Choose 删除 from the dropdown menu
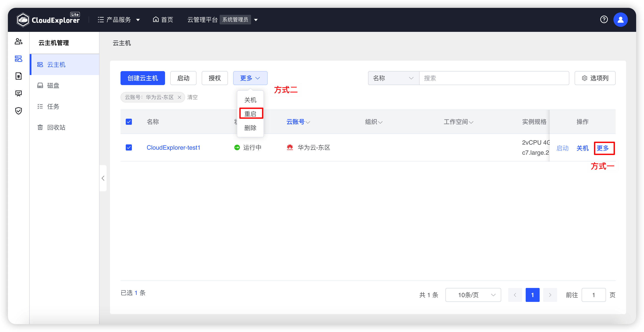 (250, 128)
